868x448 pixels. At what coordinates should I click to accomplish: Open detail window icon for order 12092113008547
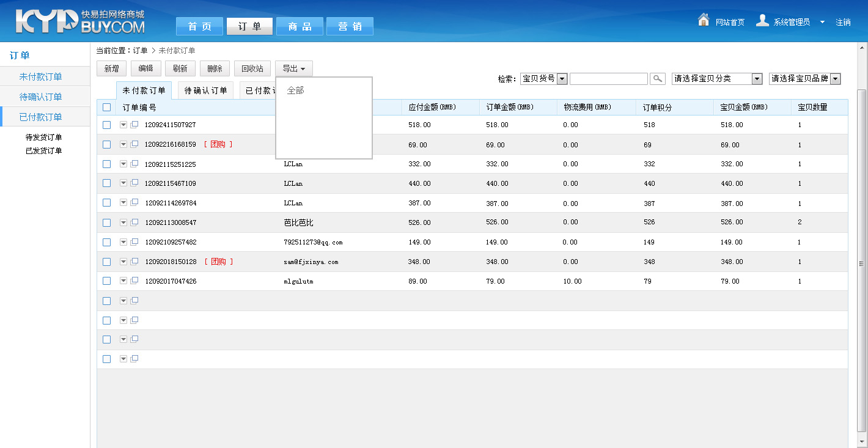(x=134, y=222)
